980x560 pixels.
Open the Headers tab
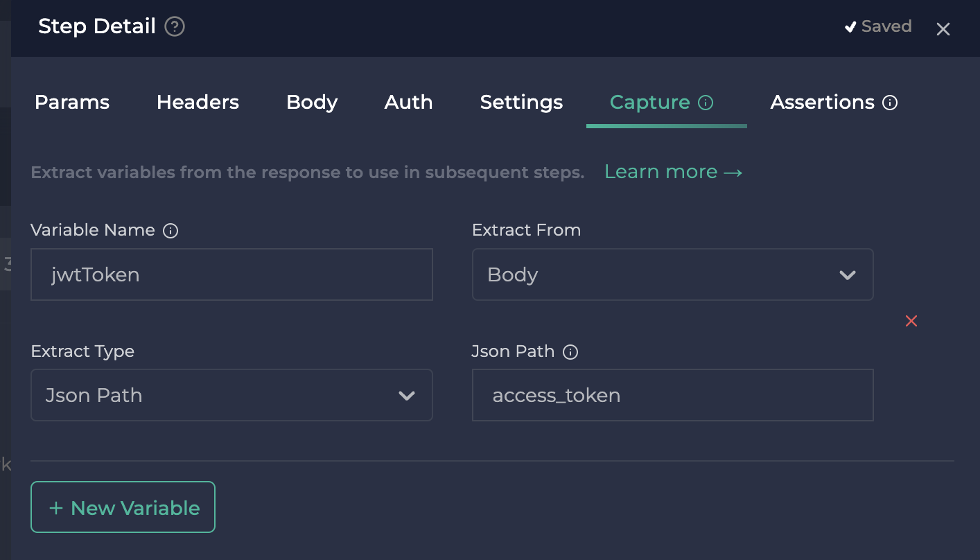coord(198,102)
